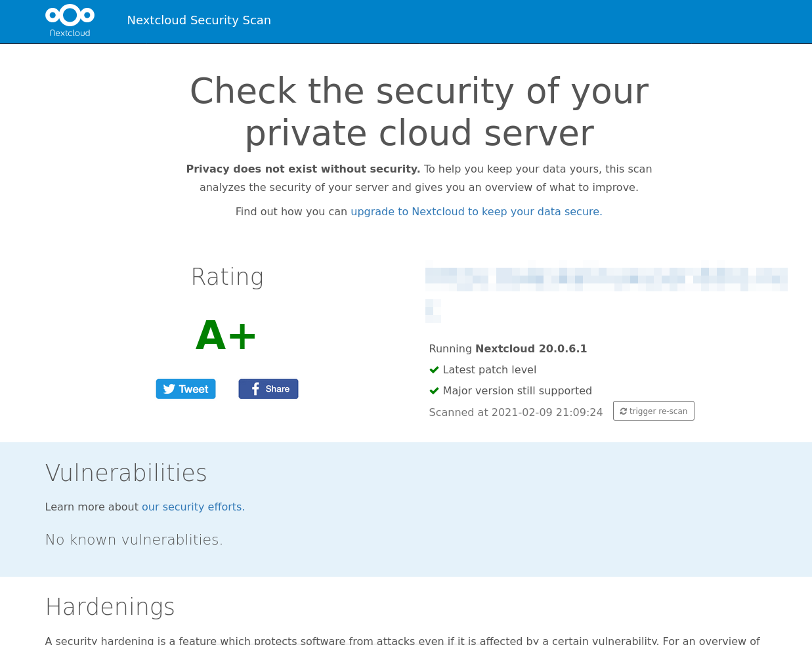Follow the 'our security efforts' link

tap(193, 507)
